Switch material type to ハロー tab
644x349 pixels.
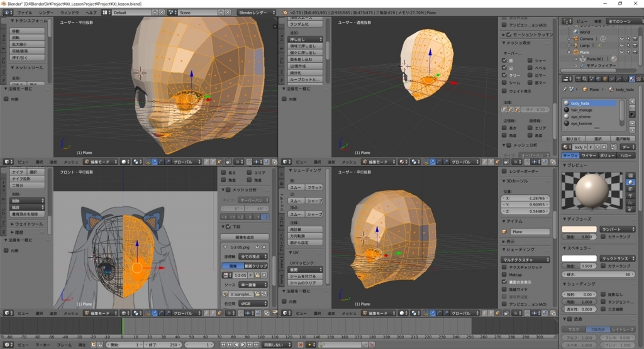[x=626, y=155]
